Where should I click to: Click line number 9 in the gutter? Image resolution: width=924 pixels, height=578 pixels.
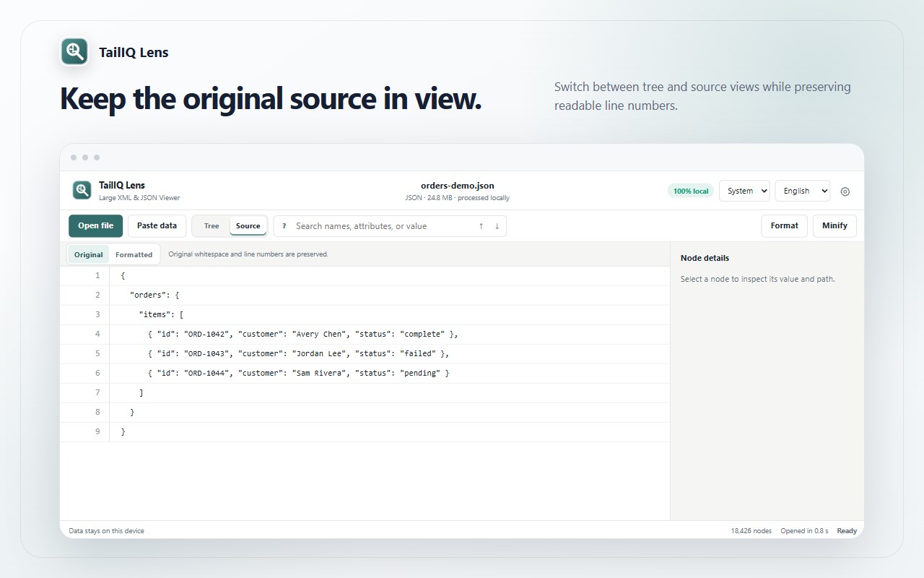(x=97, y=432)
